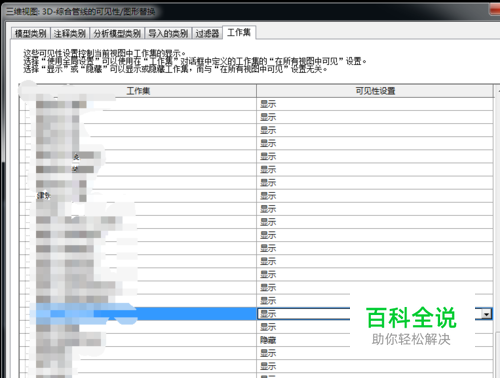The width and height of the screenshot is (500, 378).
Task: Select the 分析模型类别 tab
Action: pyautogui.click(x=117, y=33)
